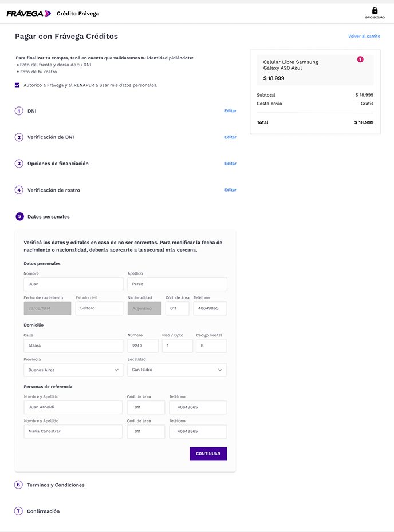Click the Teléfono field beside María Canestrari
This screenshot has width=394, height=532.
click(198, 431)
